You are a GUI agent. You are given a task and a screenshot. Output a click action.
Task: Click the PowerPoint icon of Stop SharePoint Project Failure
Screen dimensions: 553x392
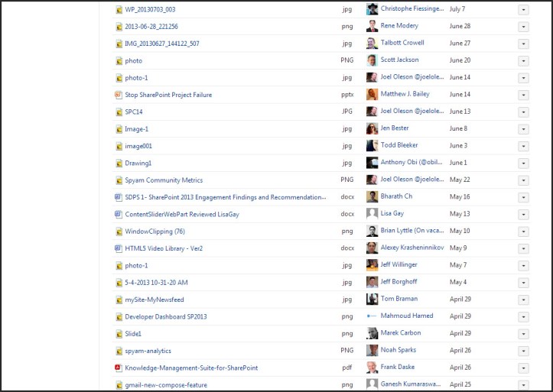click(x=119, y=95)
